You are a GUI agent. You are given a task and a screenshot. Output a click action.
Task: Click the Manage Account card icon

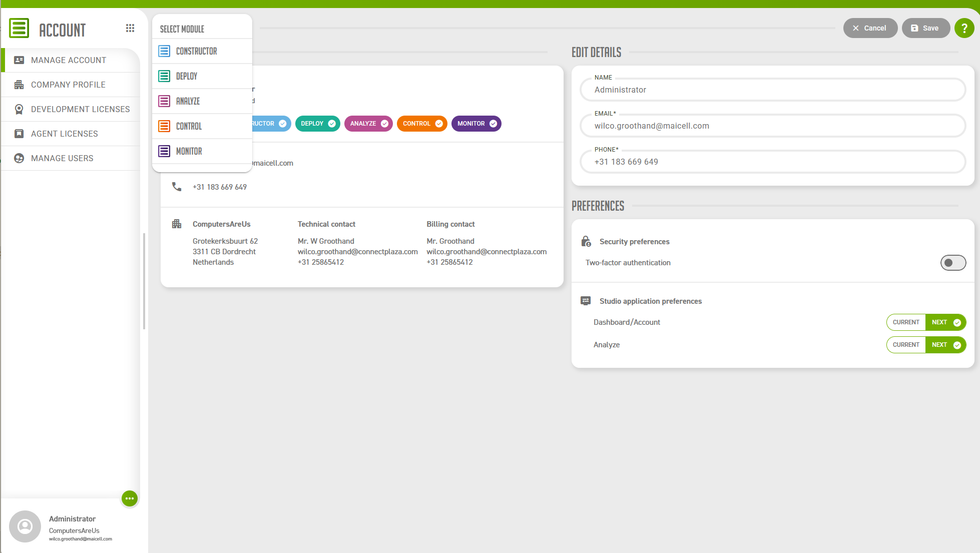19,60
